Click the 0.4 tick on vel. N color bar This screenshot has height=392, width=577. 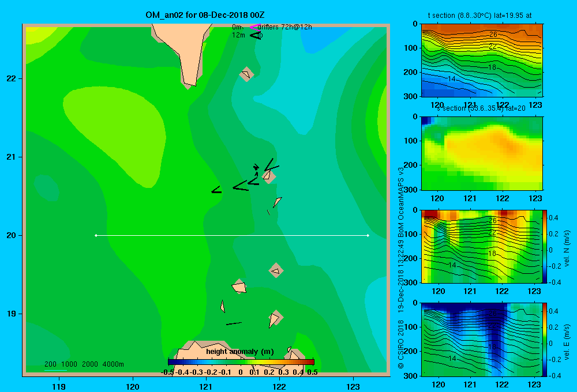553,218
